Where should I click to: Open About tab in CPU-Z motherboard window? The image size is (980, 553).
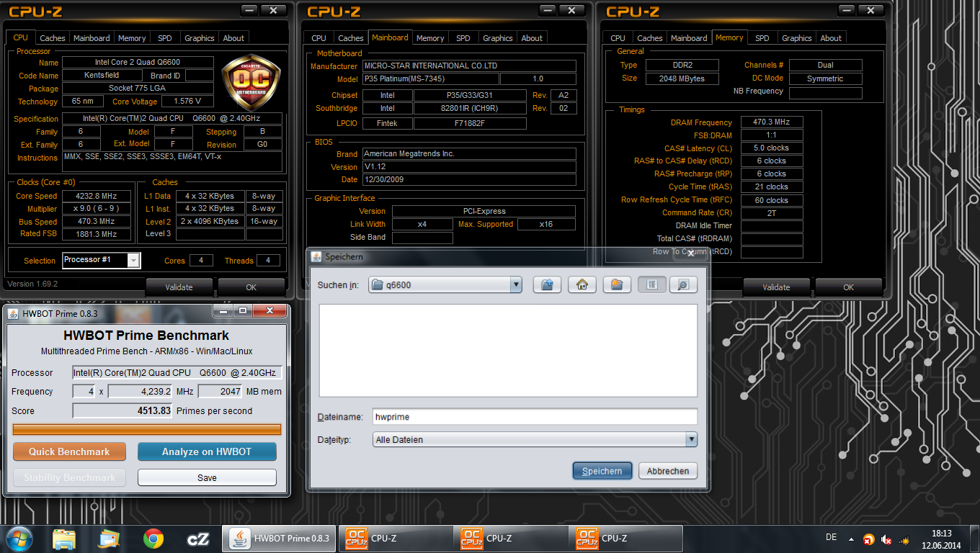tap(532, 38)
